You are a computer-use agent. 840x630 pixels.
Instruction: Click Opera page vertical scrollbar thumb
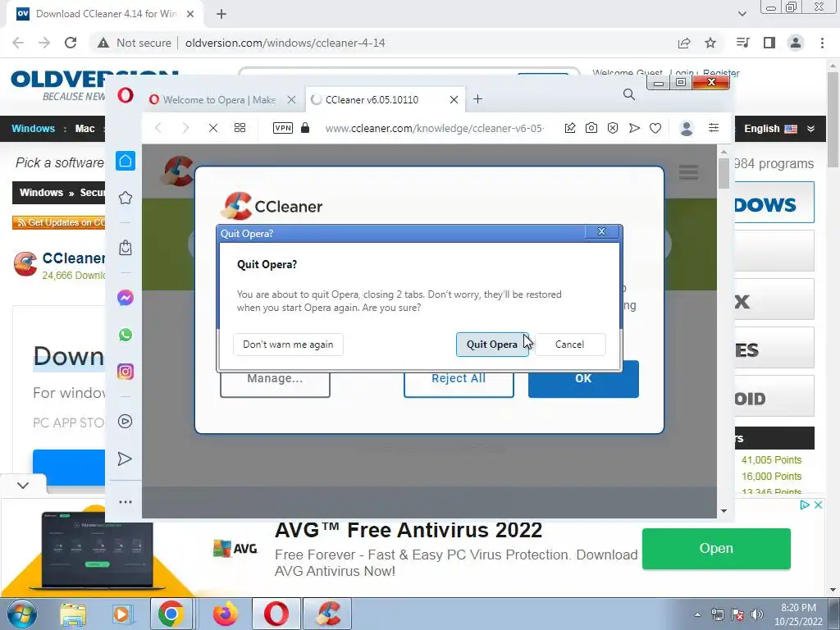click(x=724, y=172)
